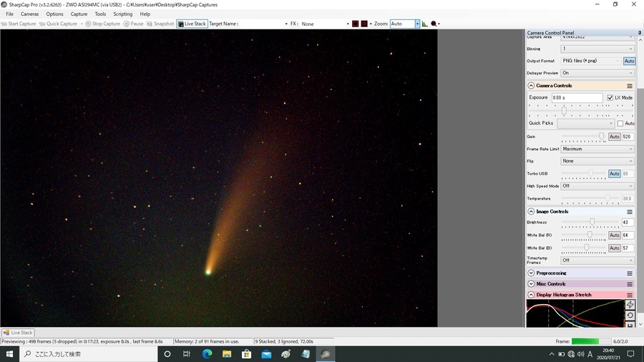Select the reticule overlay icon
The width and height of the screenshot is (644, 362).
coord(355,24)
